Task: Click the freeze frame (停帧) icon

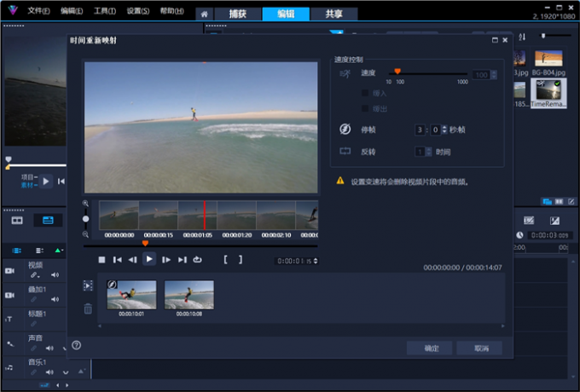Action: pyautogui.click(x=345, y=129)
